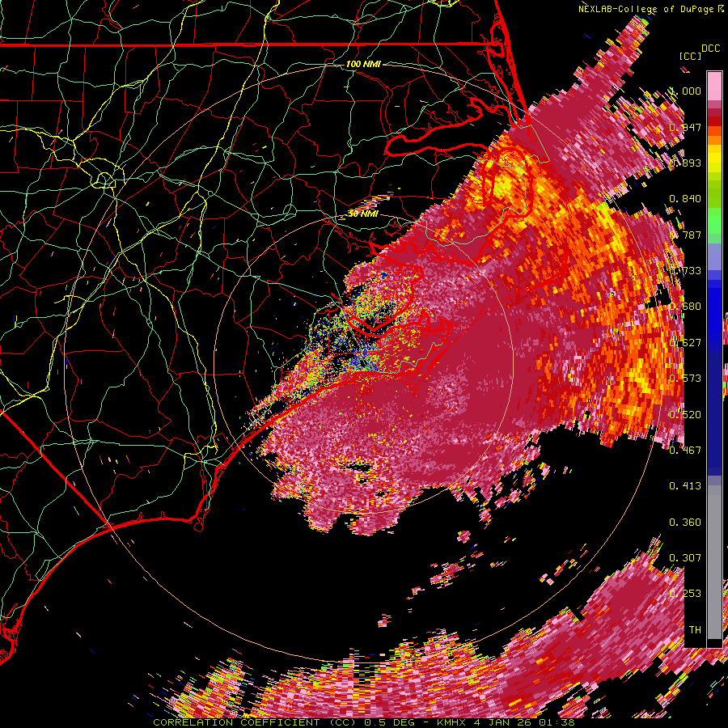Click the 50 NMI range ring label
The width and height of the screenshot is (728, 728).
[x=363, y=214]
